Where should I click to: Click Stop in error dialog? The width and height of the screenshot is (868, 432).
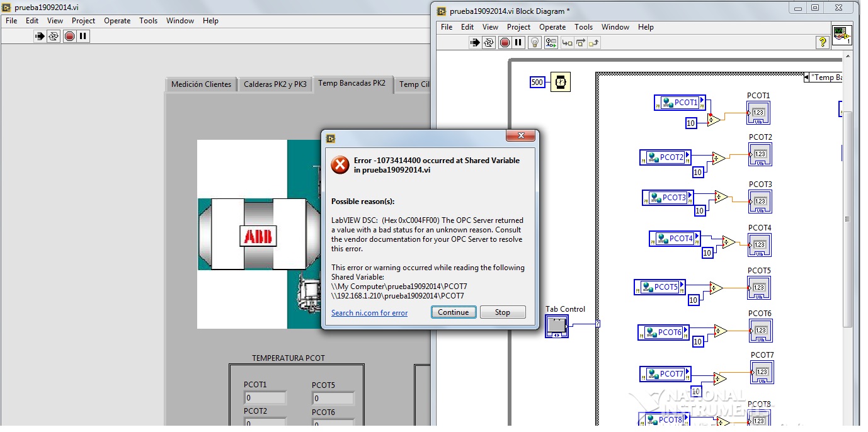click(x=503, y=312)
